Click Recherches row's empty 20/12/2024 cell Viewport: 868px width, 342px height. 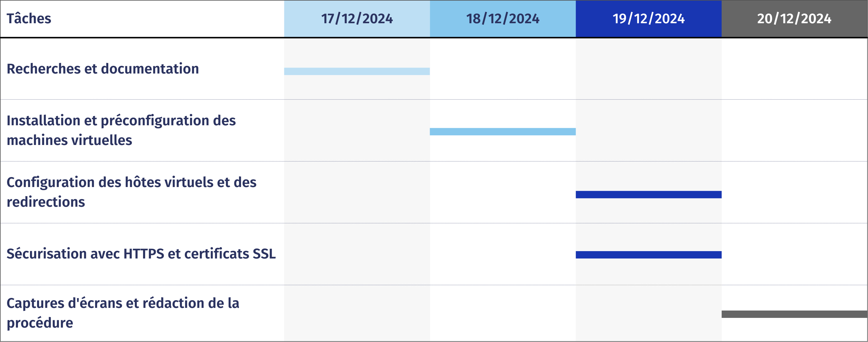794,69
